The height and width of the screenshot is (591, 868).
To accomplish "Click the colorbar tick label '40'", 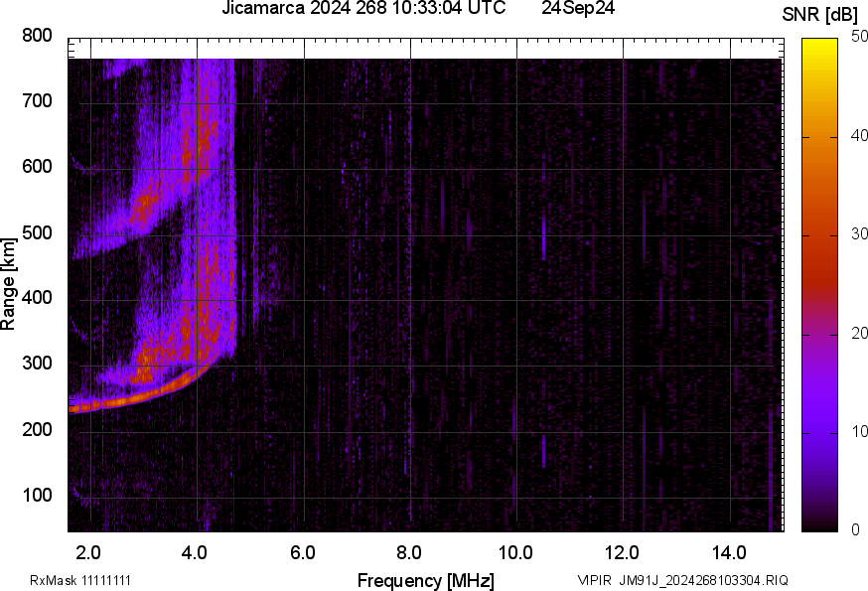I will (x=860, y=135).
